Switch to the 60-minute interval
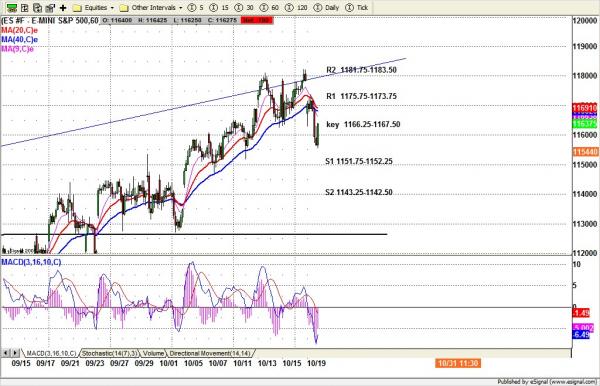Viewport: 600px width, 386px height. click(269, 8)
